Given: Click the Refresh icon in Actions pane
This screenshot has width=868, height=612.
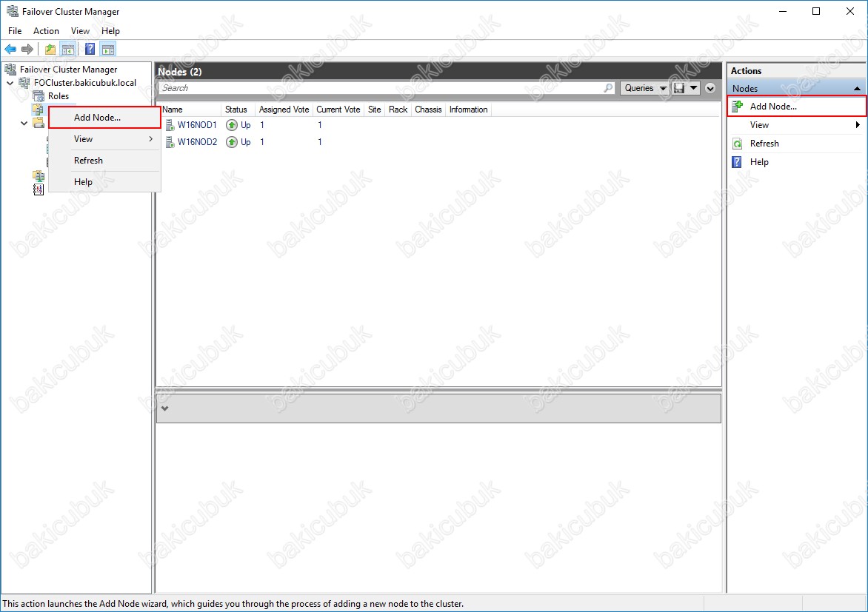Looking at the screenshot, I should [x=738, y=144].
